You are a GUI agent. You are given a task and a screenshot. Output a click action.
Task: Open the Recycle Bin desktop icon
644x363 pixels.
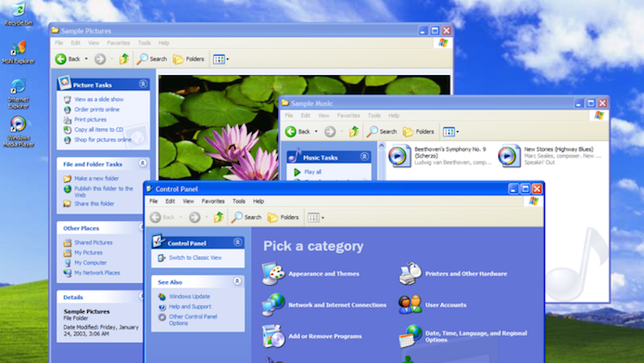18,13
